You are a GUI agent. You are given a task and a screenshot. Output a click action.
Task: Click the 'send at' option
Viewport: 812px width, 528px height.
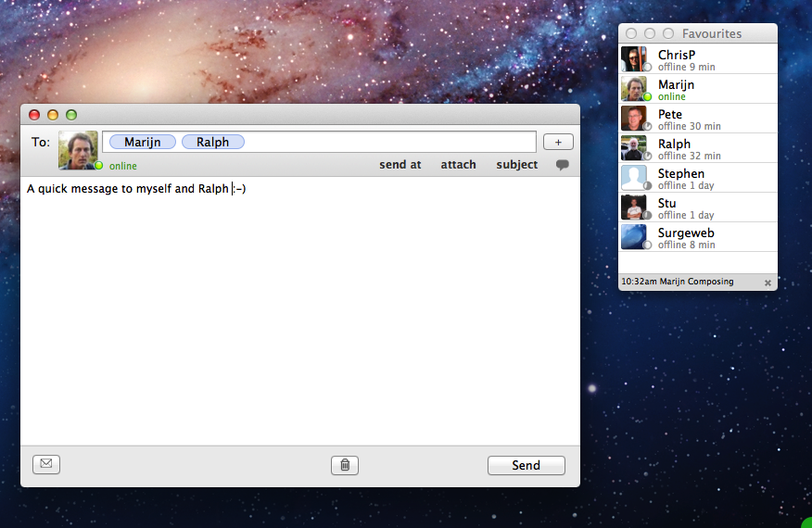pyautogui.click(x=400, y=165)
